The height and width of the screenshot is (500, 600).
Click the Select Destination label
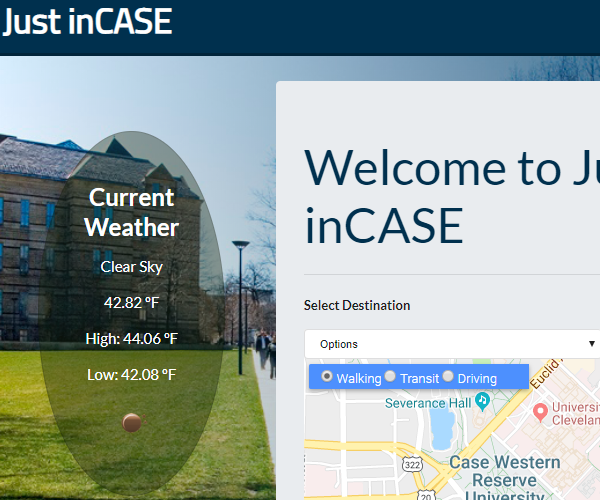[356, 305]
